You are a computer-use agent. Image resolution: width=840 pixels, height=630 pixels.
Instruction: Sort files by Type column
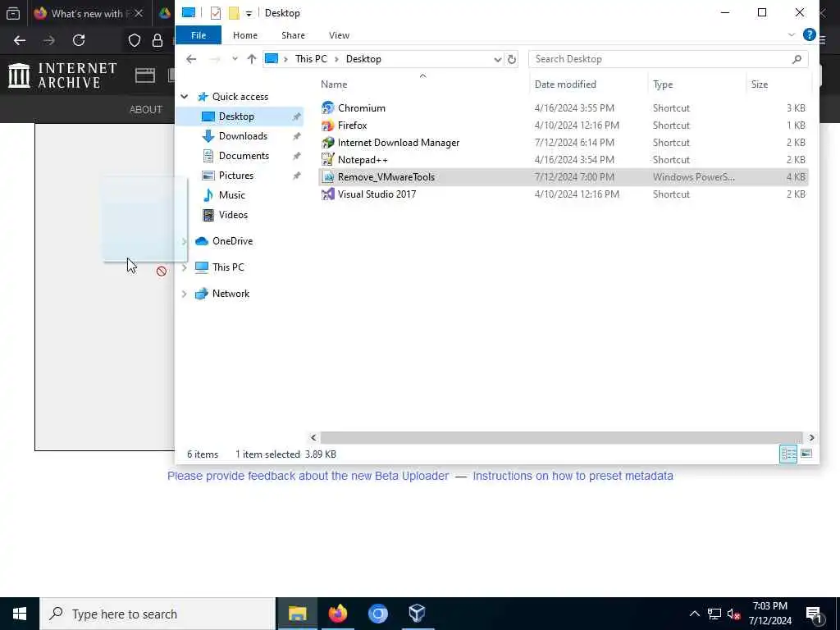[x=663, y=84]
